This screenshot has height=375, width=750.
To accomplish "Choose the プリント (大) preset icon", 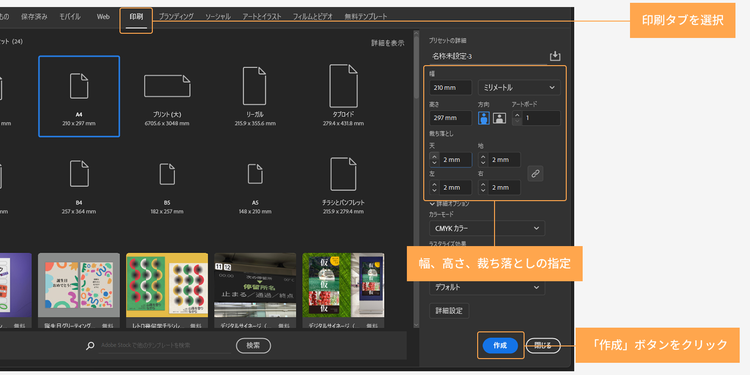I will tap(167, 86).
